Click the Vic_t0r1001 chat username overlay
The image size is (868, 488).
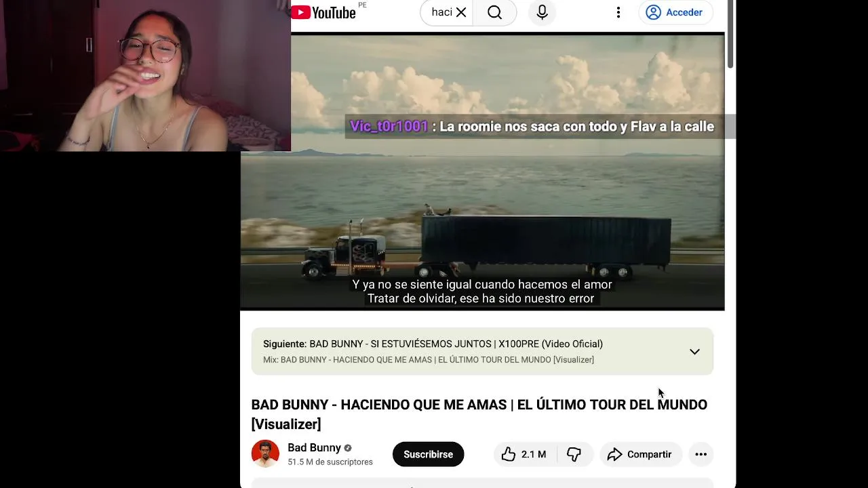click(389, 126)
